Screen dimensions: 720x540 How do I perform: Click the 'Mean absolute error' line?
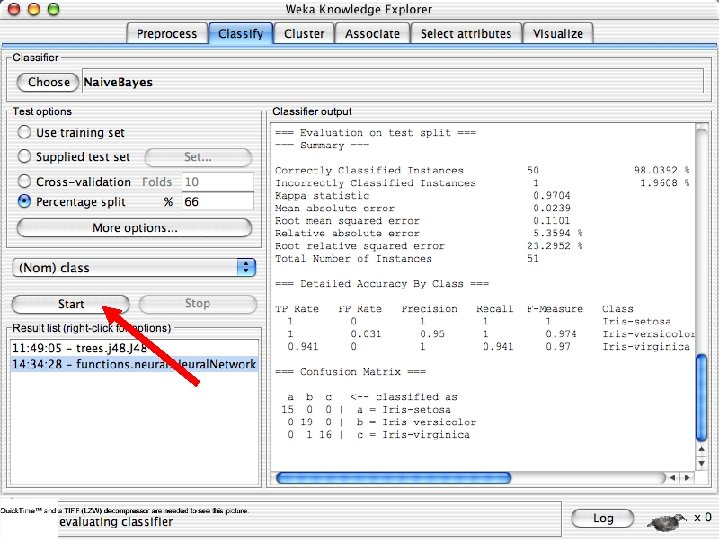[422, 208]
